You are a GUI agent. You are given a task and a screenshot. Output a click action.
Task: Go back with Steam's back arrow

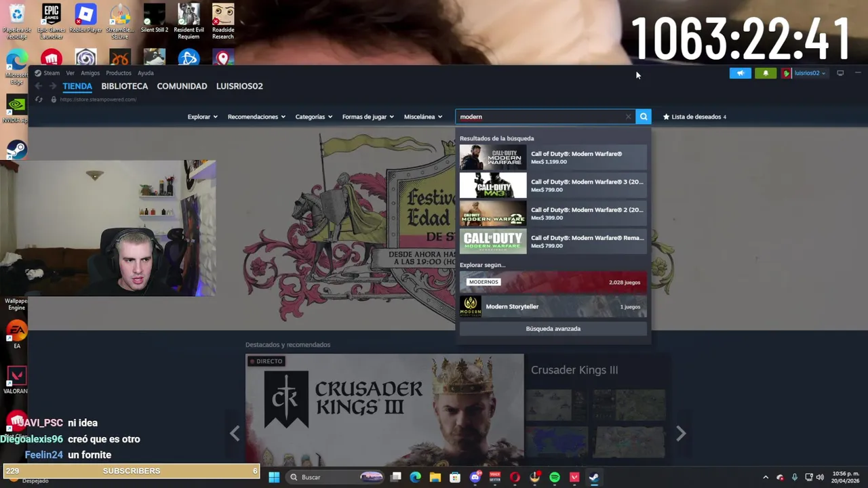click(x=39, y=86)
